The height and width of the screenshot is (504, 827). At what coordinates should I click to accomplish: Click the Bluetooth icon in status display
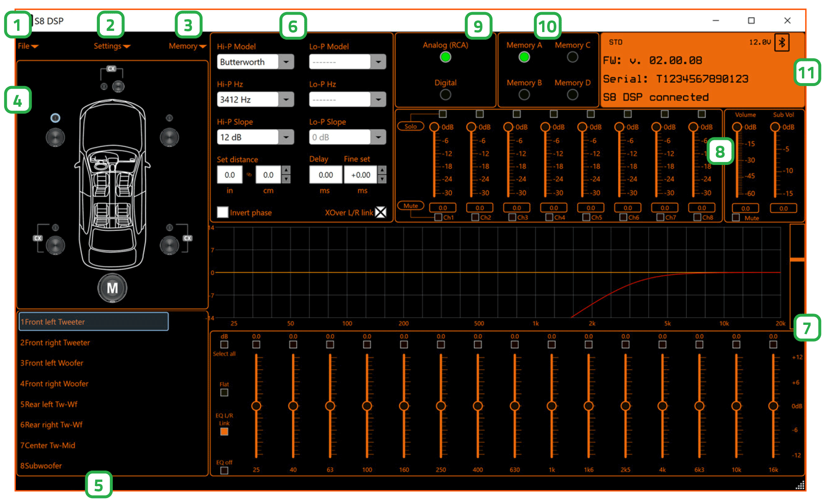[781, 43]
